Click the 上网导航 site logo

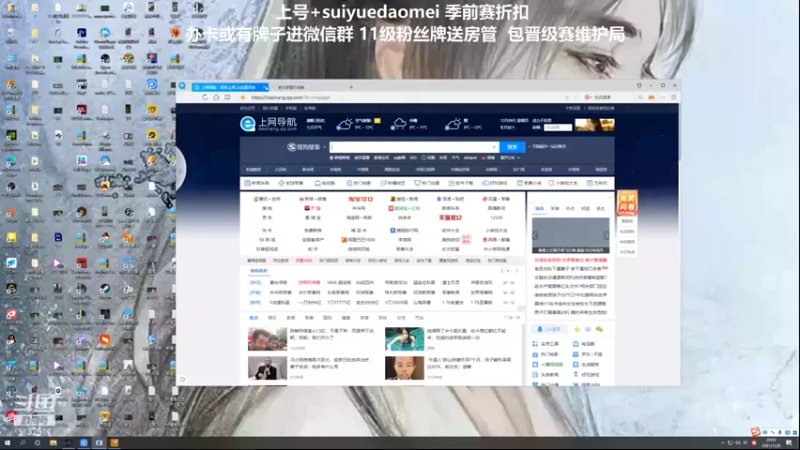coord(268,123)
